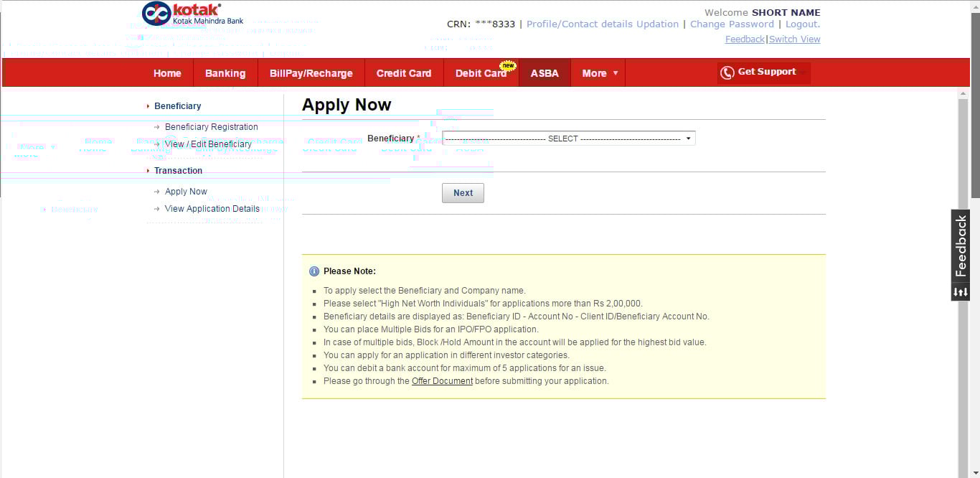Go to the Home tab
980x478 pixels.
click(167, 73)
